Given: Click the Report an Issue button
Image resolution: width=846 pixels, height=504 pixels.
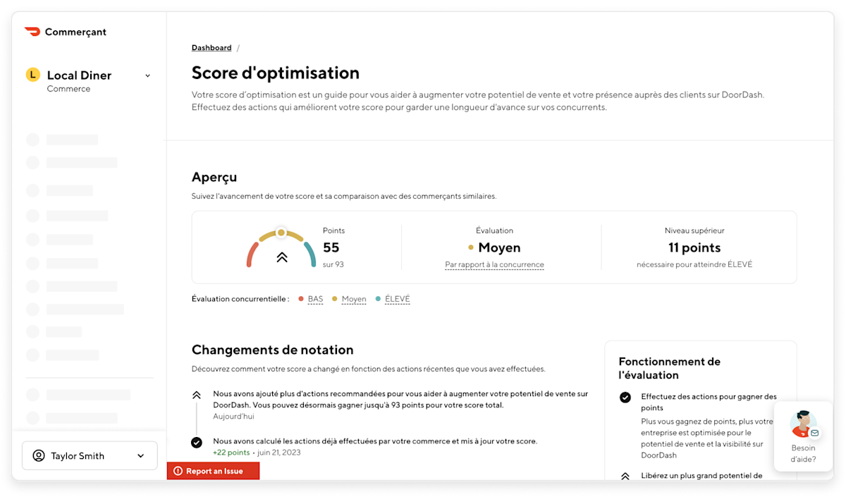Looking at the screenshot, I should click(213, 471).
